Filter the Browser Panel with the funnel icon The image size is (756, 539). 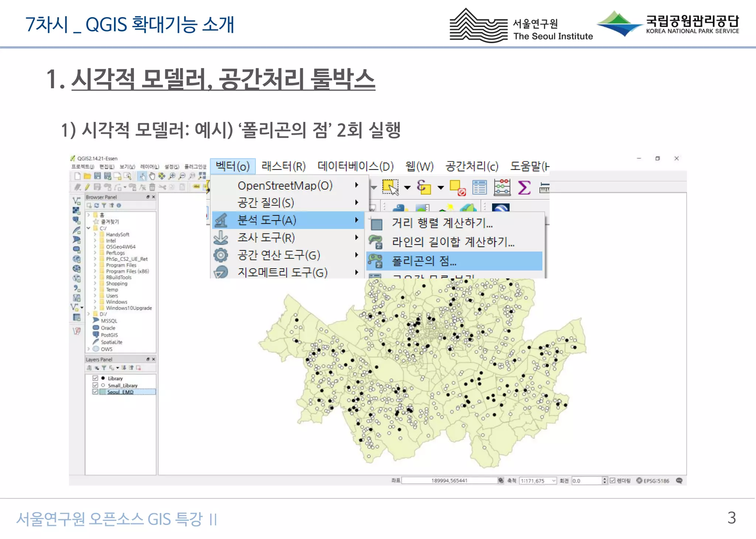tap(104, 205)
